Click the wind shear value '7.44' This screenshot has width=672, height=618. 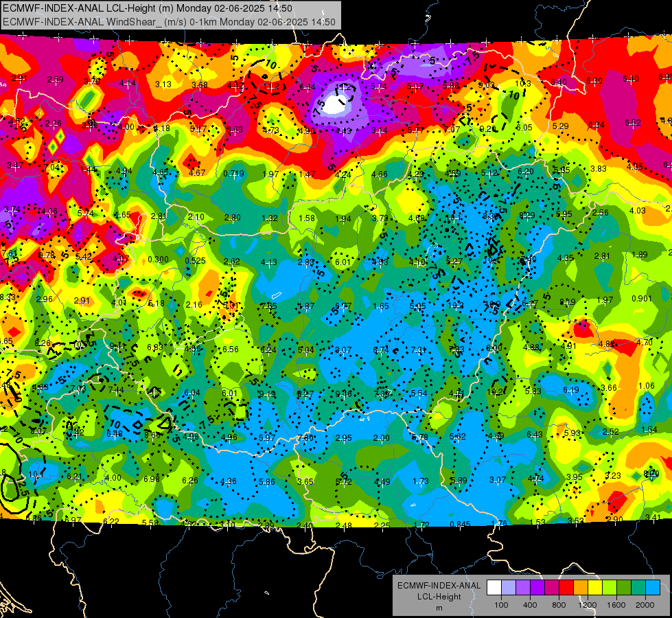click(x=116, y=390)
